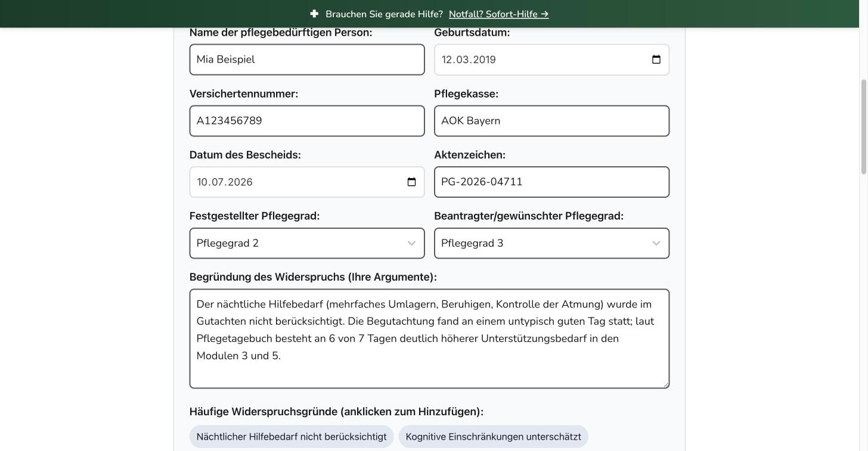Click the label Häufige Widerspruchsgründe (anklicken zum Hinzufügen):
This screenshot has width=868, height=451.
pyautogui.click(x=336, y=412)
